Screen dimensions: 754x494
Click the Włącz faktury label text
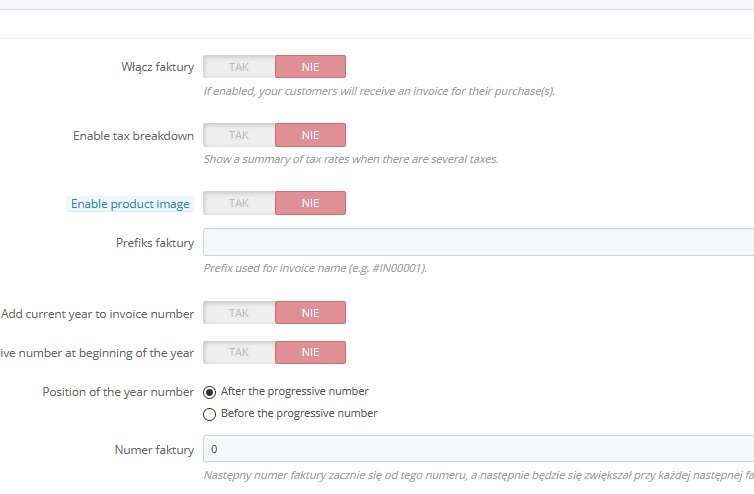click(157, 67)
